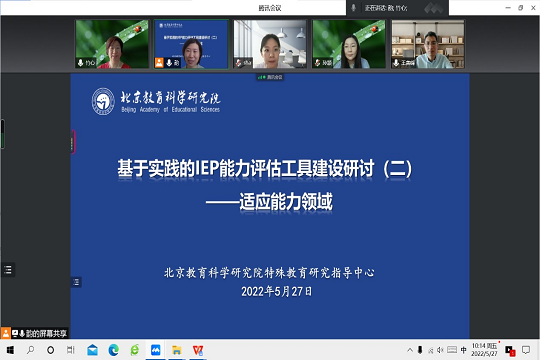Select the man's bookshelf-background video thumbnail
Image resolution: width=540 pixels, height=360 pixels.
click(428, 44)
